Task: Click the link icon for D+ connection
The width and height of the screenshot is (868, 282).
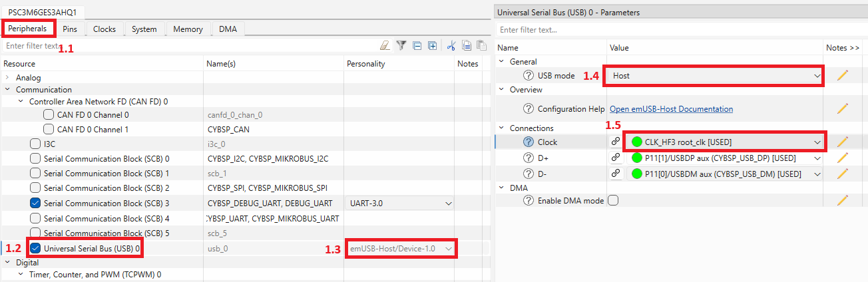Action: pyautogui.click(x=616, y=158)
